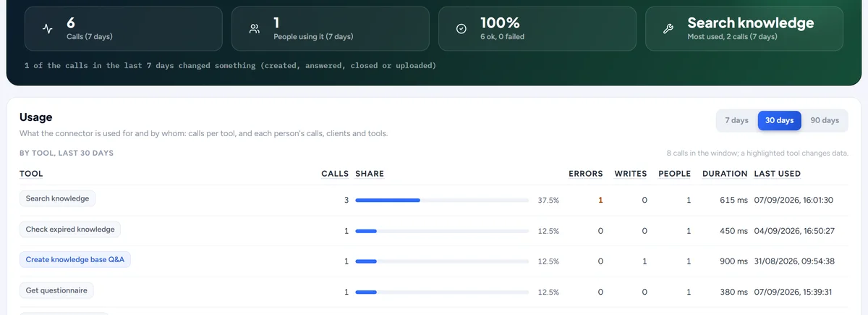Click the '1 of the calls' summary line
The image size is (868, 315).
click(x=230, y=65)
